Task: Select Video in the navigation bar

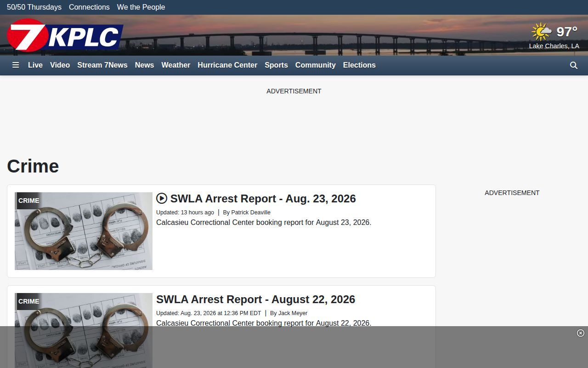Action: coord(60,65)
